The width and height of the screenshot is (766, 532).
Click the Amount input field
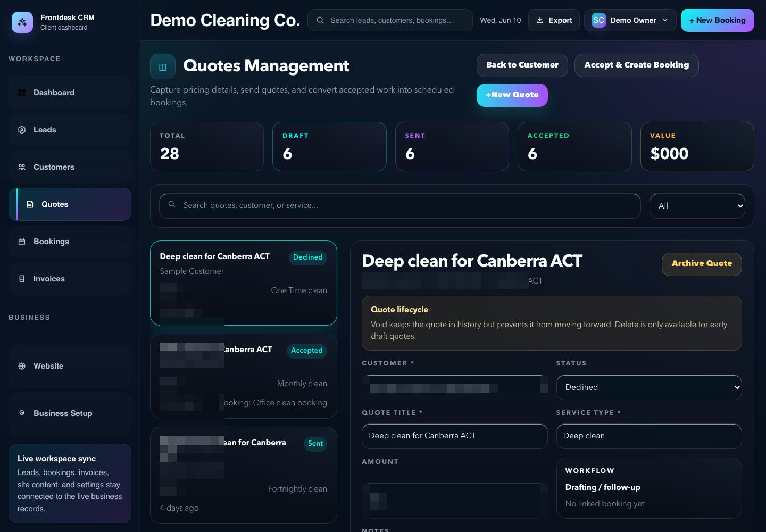pyautogui.click(x=455, y=501)
